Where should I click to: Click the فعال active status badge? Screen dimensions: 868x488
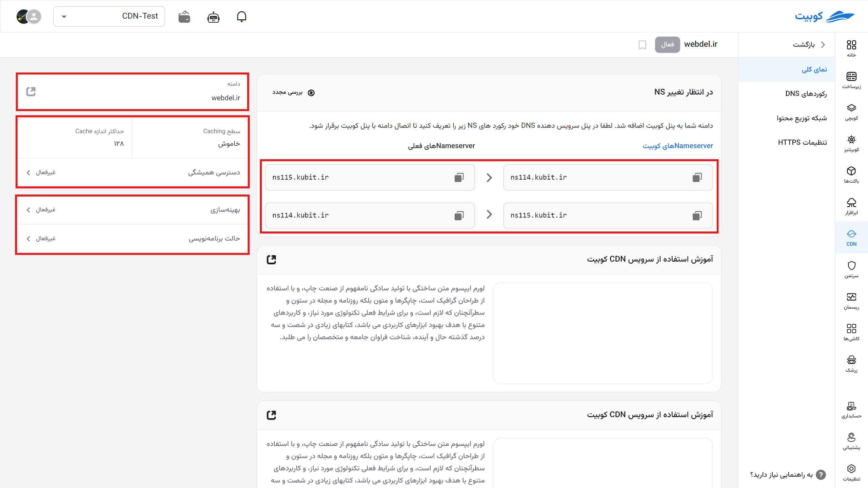(667, 45)
